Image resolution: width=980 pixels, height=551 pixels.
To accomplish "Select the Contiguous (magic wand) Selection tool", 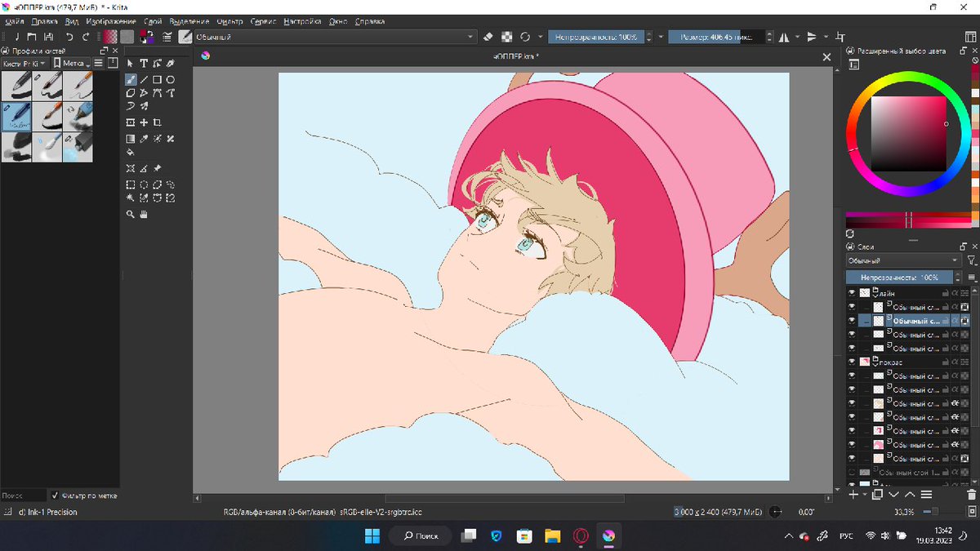I will [130, 198].
